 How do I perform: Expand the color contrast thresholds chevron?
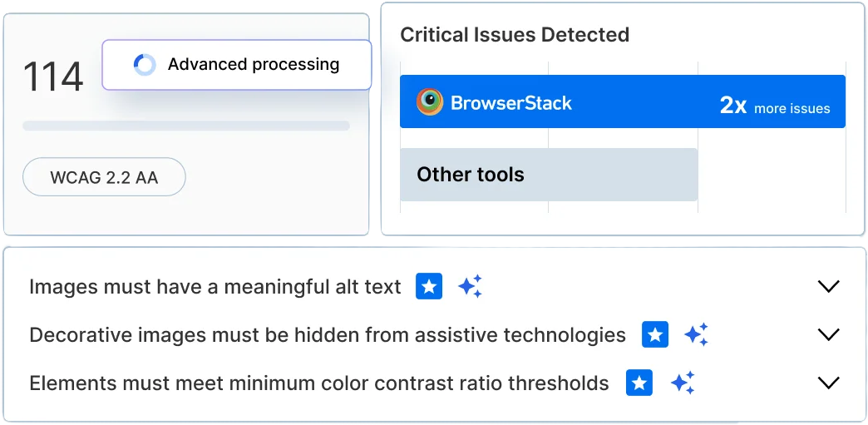(828, 383)
